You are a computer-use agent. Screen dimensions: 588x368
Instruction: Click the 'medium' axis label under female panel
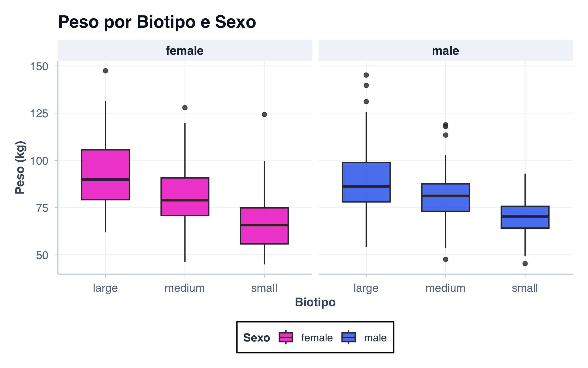click(x=185, y=288)
